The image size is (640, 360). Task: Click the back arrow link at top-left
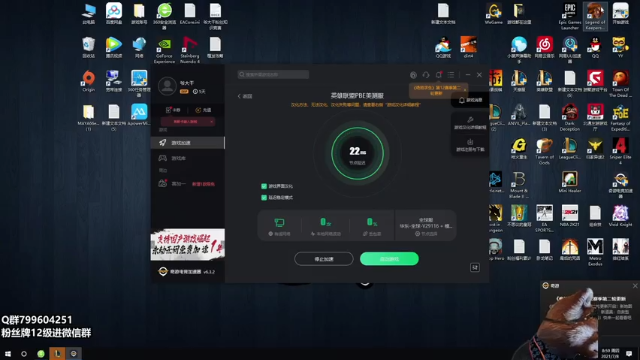pos(245,96)
